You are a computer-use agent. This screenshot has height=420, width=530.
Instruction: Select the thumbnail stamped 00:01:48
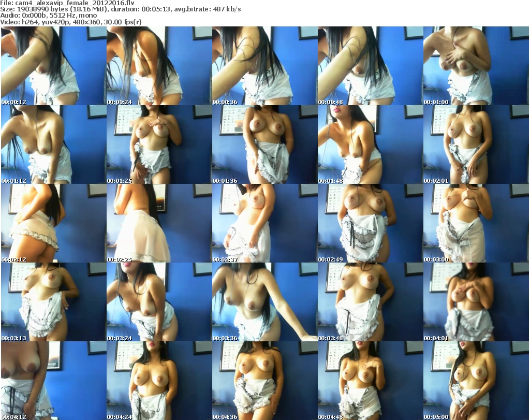pyautogui.click(x=370, y=144)
